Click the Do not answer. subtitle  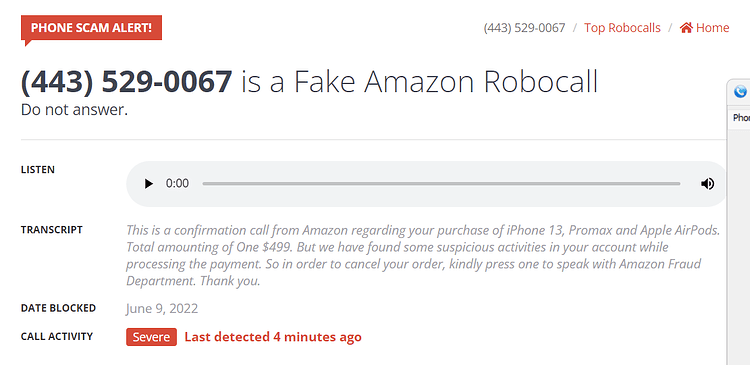pyautogui.click(x=75, y=110)
